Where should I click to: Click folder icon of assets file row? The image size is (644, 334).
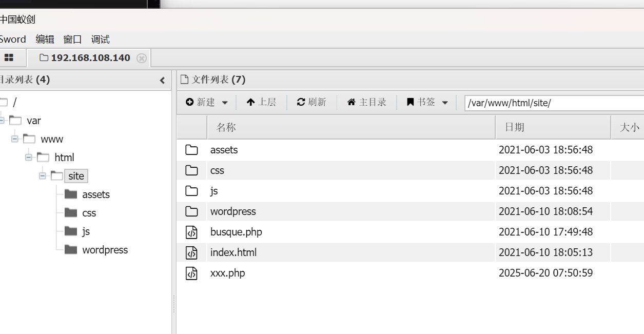point(191,150)
